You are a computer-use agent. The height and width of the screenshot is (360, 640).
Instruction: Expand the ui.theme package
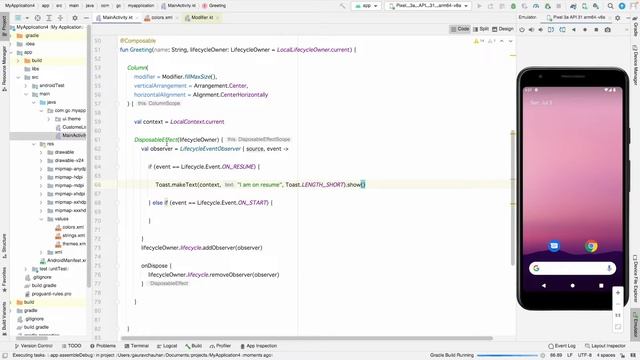click(49, 119)
